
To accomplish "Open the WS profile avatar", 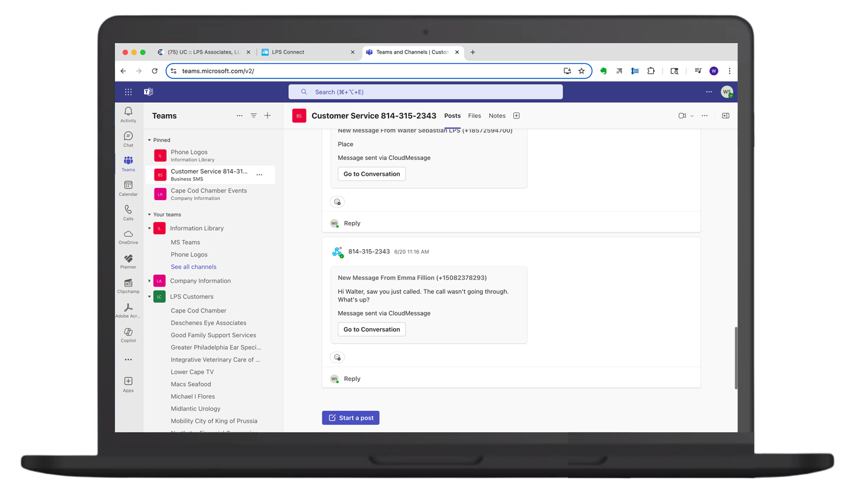I will 727,92.
